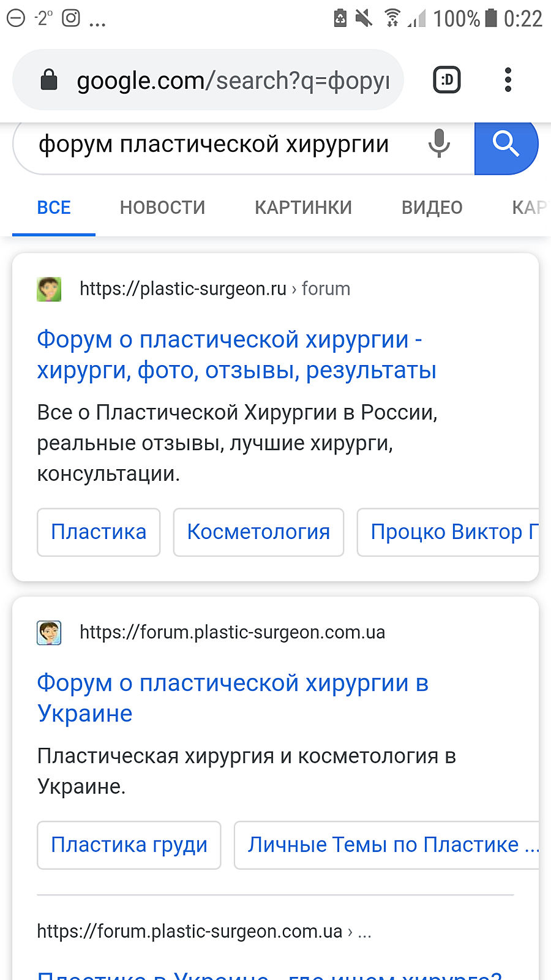Tap the padlock site security icon
Screen dimensions: 551x980
[x=49, y=80]
